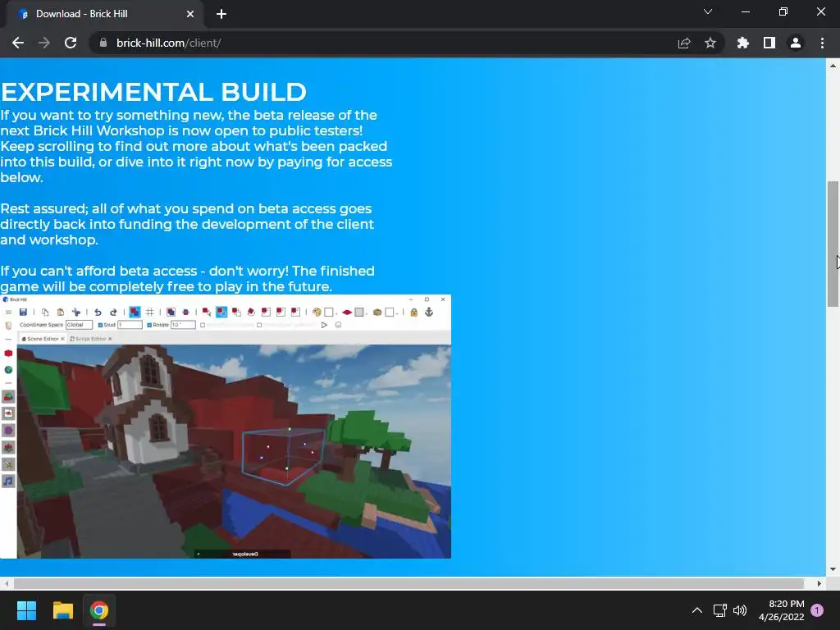Select the Download - Brick Hill tab
The height and width of the screenshot is (630, 840).
104,15
